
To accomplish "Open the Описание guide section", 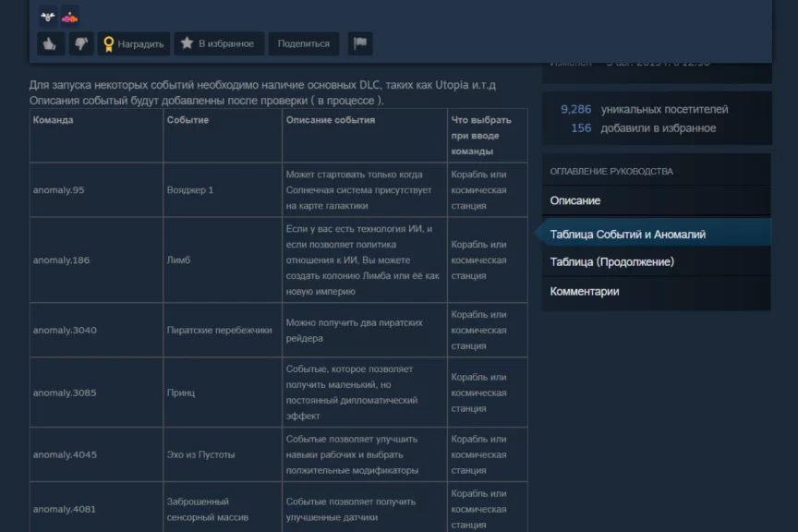I will point(575,200).
